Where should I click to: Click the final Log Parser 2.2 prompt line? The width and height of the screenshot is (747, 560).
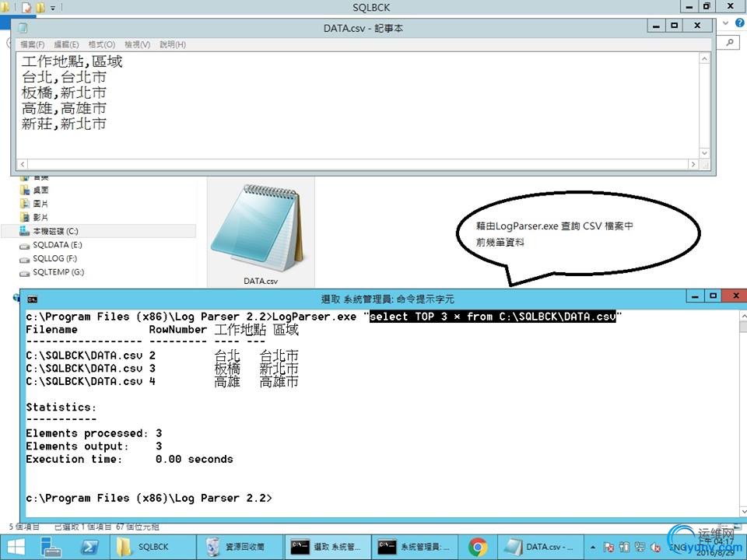tap(149, 498)
